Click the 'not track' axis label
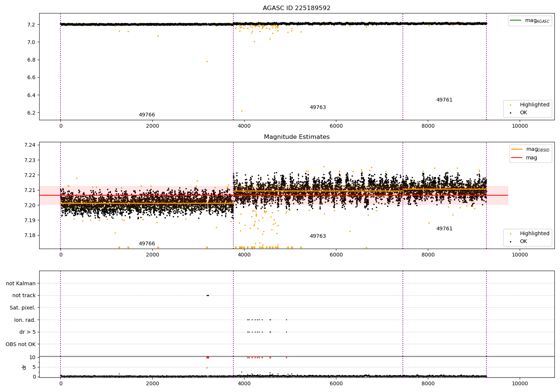560x392 pixels. click(24, 296)
